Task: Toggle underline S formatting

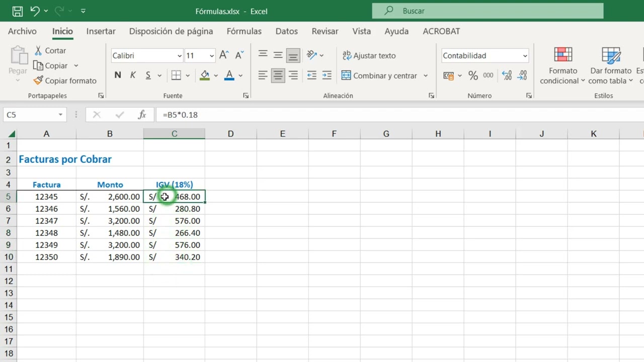Action: click(x=148, y=75)
